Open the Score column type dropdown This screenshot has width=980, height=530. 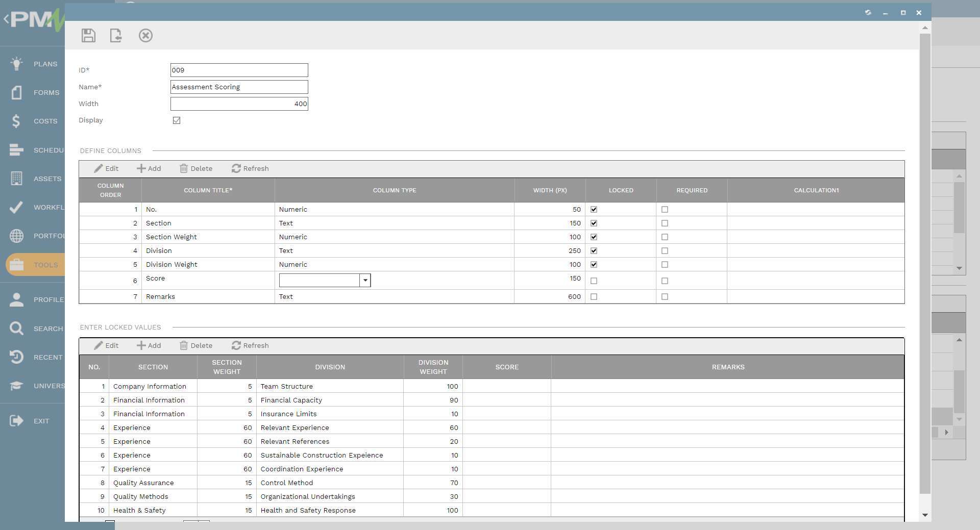pyautogui.click(x=365, y=280)
